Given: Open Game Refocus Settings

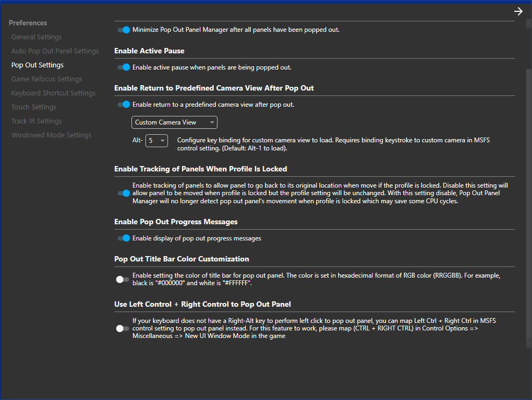Looking at the screenshot, I should pyautogui.click(x=47, y=79).
